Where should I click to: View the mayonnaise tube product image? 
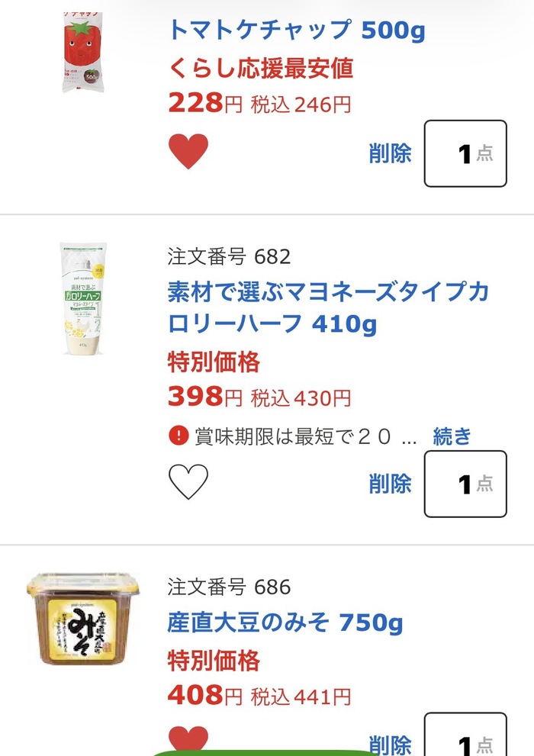(83, 299)
